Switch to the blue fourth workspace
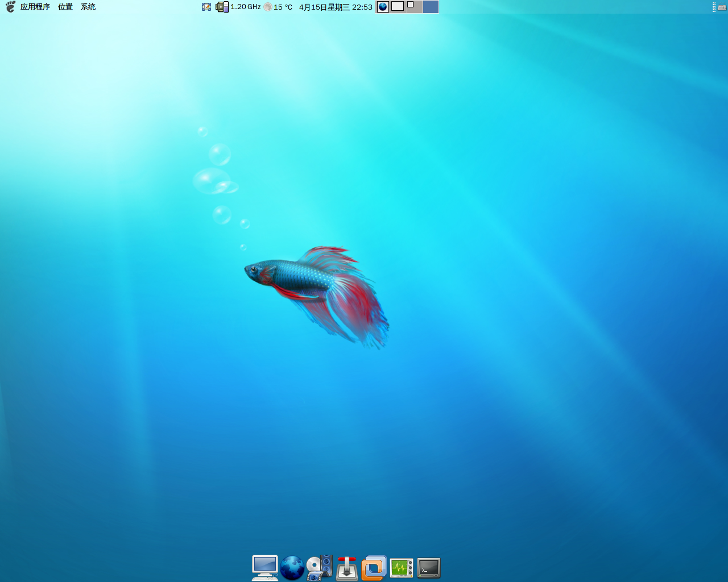This screenshot has height=582, width=728. coord(431,7)
